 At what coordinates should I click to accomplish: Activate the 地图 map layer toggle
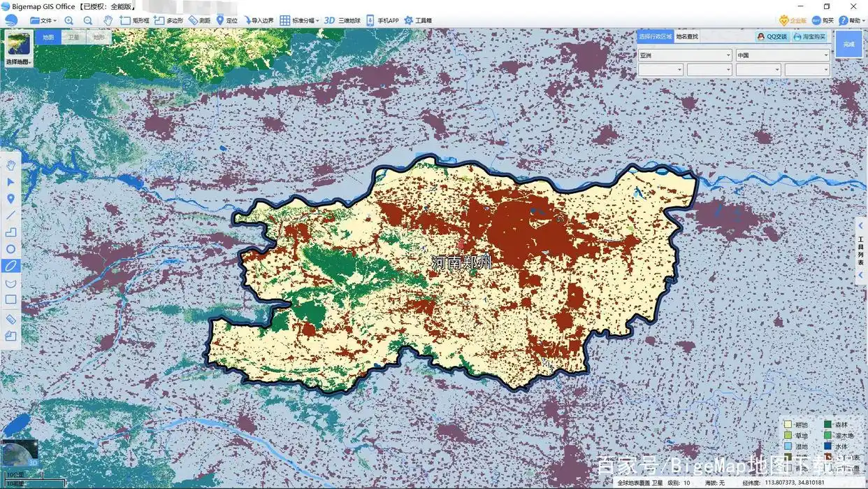pos(48,37)
